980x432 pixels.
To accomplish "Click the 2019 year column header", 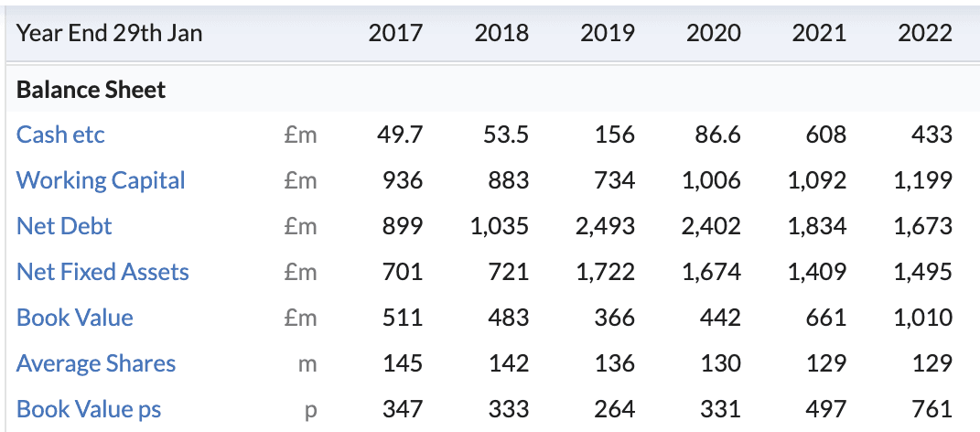I will coord(608,34).
